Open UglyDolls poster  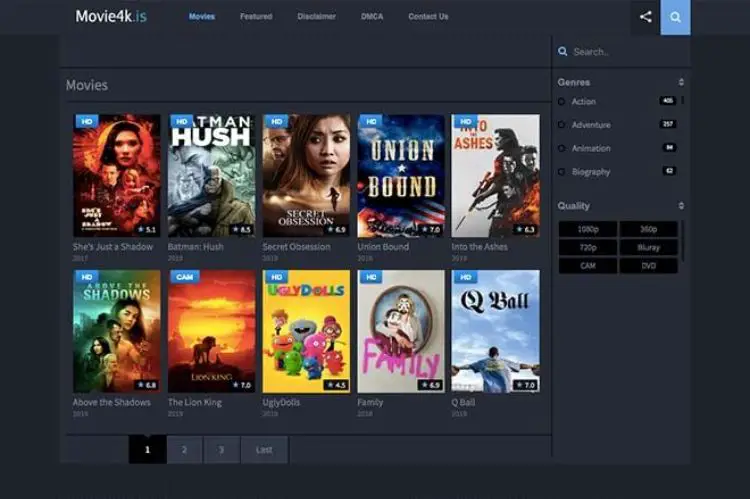coord(306,332)
